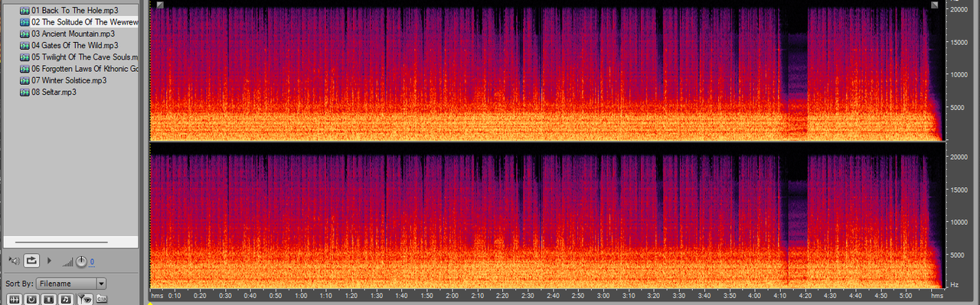Image resolution: width=980 pixels, height=305 pixels.
Task: Select 04 Gates Of The Wild.mp3
Action: [x=75, y=45]
